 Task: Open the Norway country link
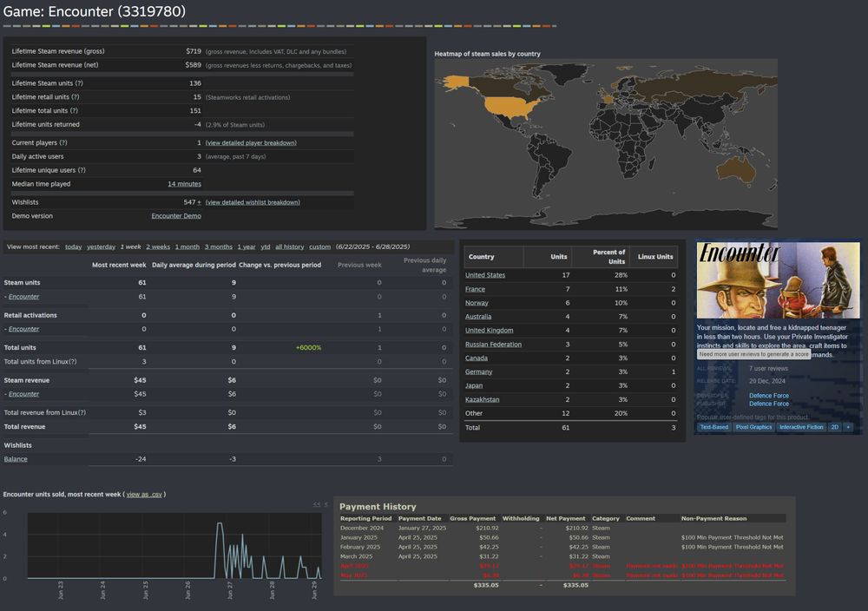(477, 303)
